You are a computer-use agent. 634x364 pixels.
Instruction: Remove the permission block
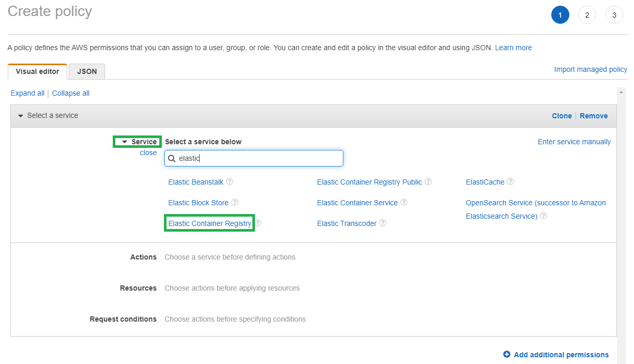594,116
